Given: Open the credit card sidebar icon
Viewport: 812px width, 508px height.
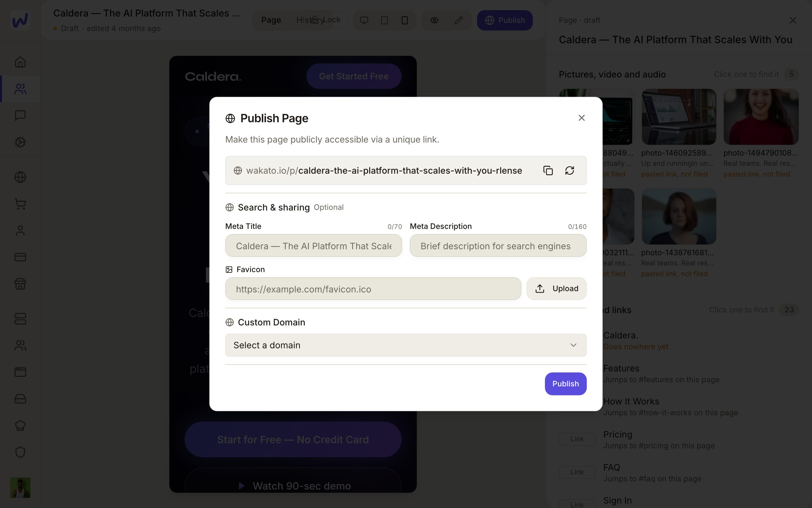Looking at the screenshot, I should pos(20,257).
